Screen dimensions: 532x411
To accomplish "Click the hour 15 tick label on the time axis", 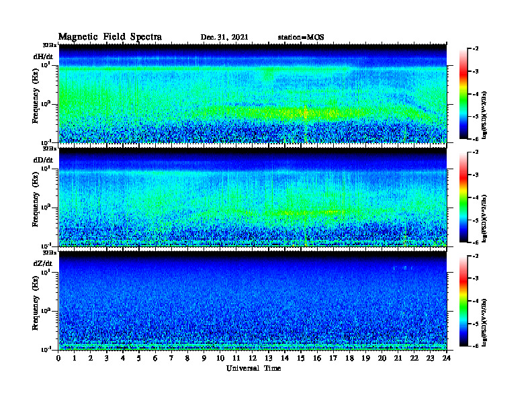I will click(x=301, y=359).
